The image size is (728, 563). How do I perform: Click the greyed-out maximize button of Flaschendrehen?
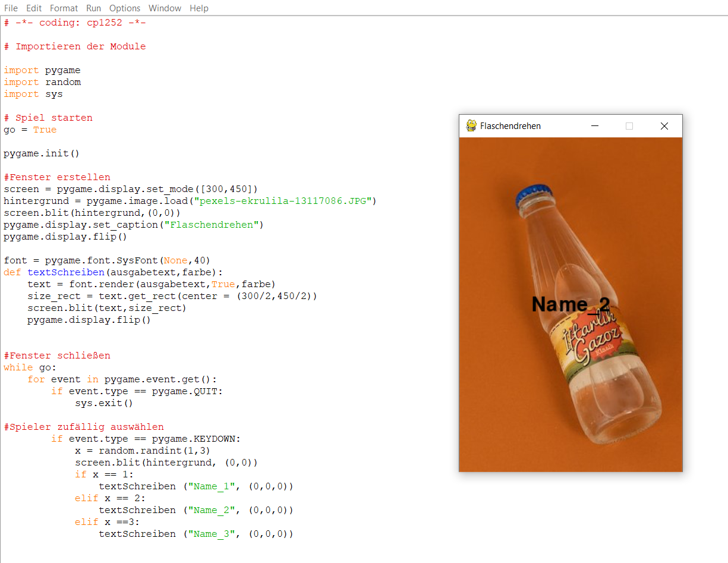point(629,126)
